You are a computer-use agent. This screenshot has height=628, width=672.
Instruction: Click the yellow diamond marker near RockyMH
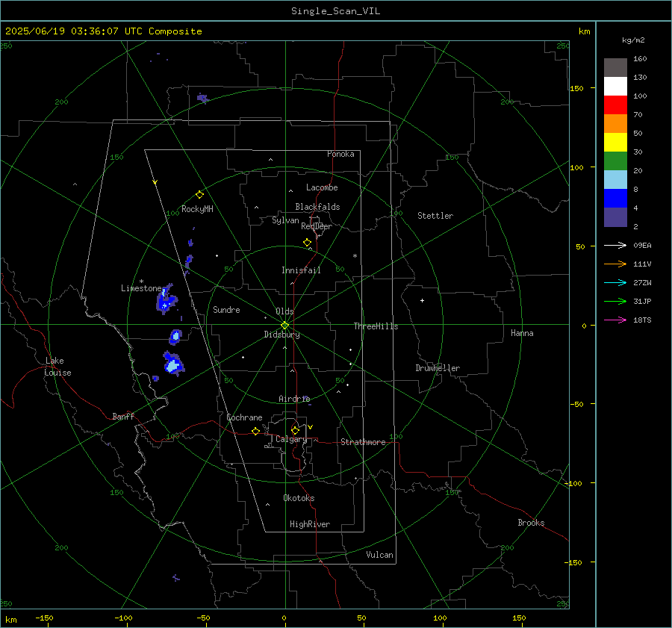(199, 195)
